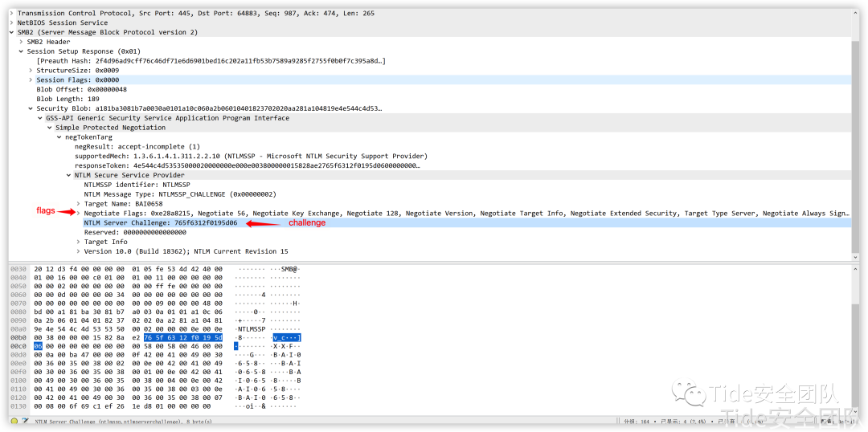The width and height of the screenshot is (868, 432).
Task: Open the Expert Information status bar icon
Action: (14, 422)
